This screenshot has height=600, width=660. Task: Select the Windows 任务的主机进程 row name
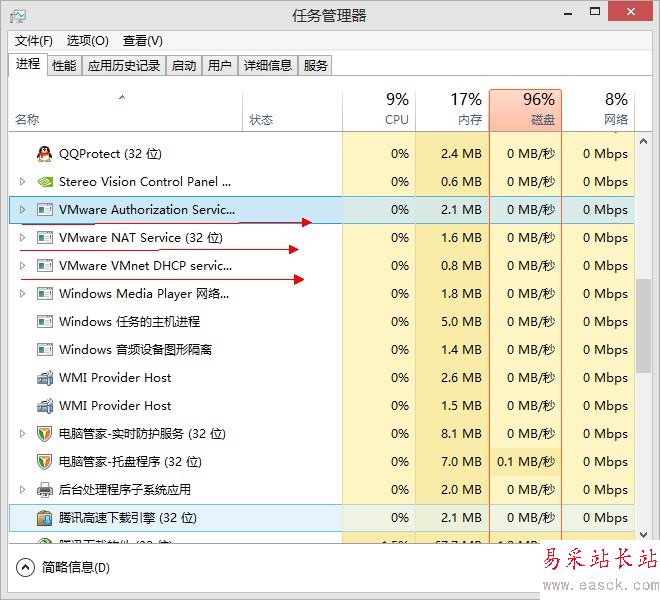coord(130,322)
